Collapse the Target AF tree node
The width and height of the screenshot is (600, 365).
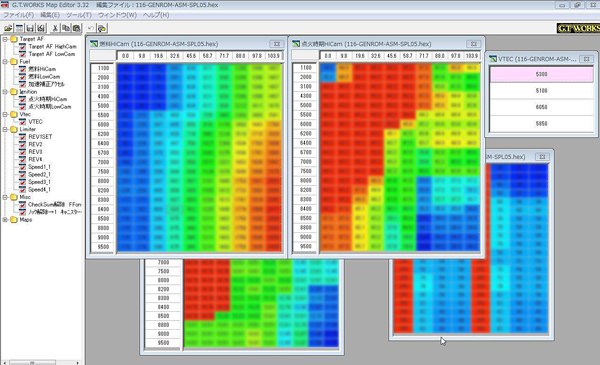(5, 39)
